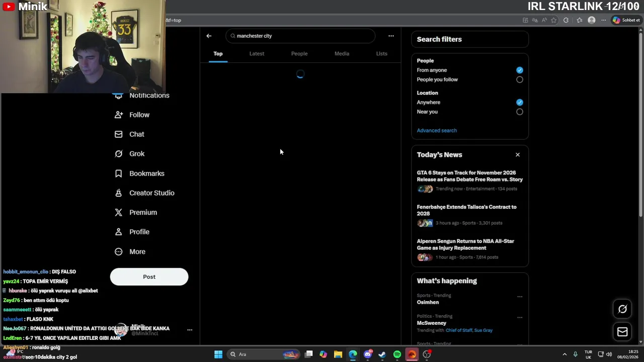Screen dimensions: 644x362
Task: Show hidden system tray icons
Action: click(x=565, y=354)
